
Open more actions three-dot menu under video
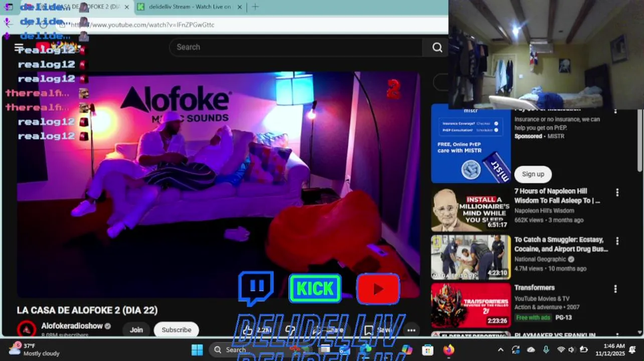pyautogui.click(x=411, y=330)
